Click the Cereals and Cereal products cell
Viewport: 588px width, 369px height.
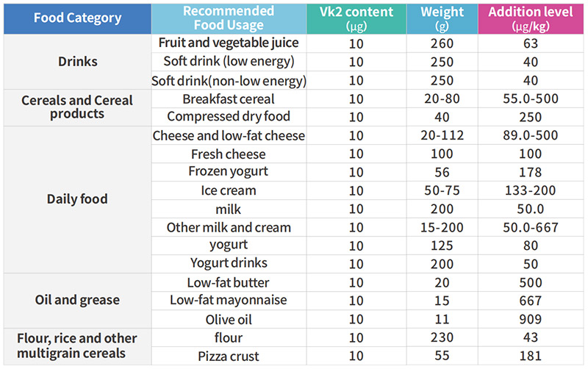coord(77,107)
